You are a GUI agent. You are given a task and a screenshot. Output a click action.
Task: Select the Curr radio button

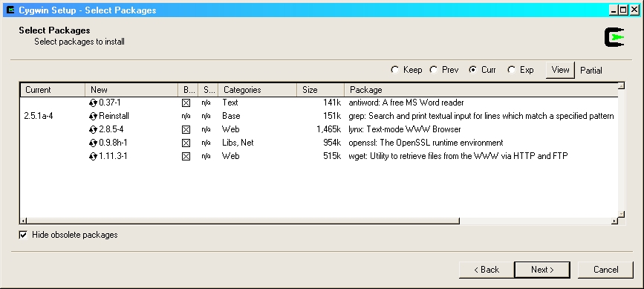point(472,70)
